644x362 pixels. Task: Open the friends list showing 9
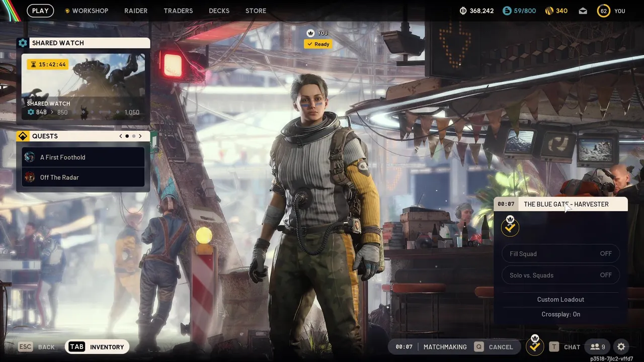pos(598,347)
